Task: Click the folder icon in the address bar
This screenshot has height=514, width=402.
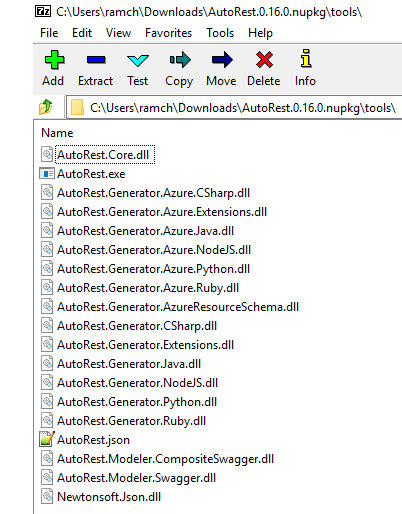Action: point(77,108)
